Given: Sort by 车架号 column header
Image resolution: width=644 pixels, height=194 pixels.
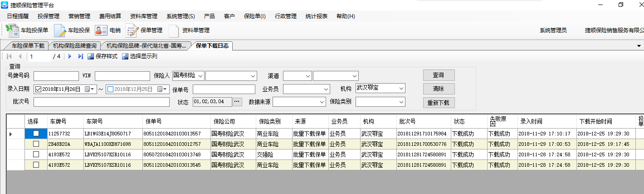Looking at the screenshot, I should coord(112,122).
